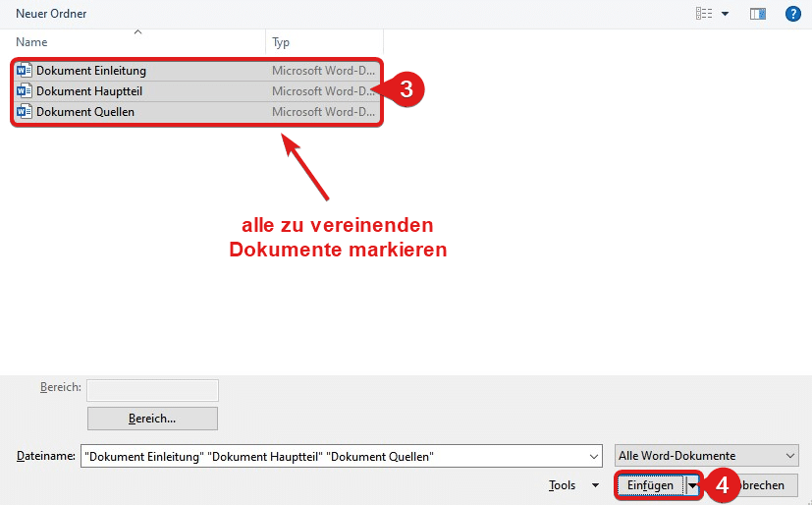Click the Word icon of Dokument Einleitung
The image size is (812, 505).
(25, 71)
